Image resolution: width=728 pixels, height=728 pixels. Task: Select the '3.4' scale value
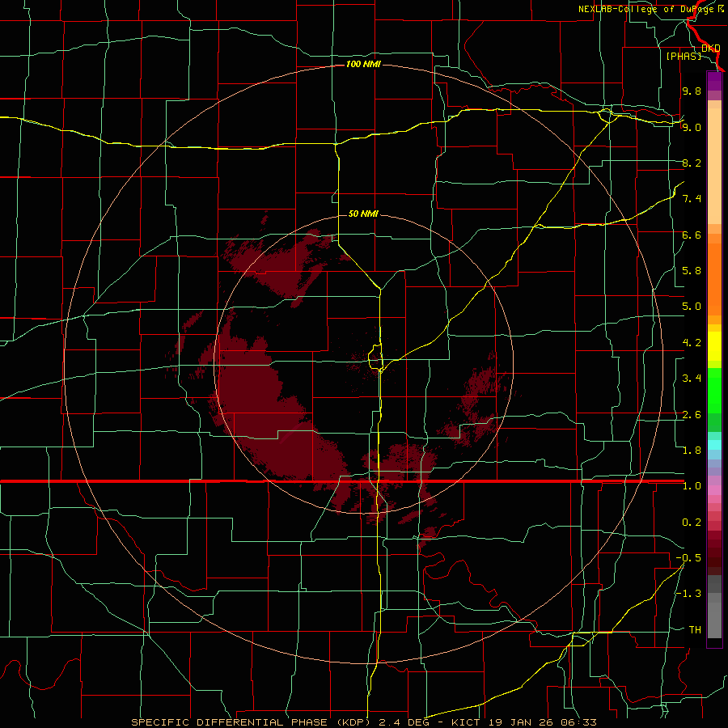pyautogui.click(x=692, y=379)
